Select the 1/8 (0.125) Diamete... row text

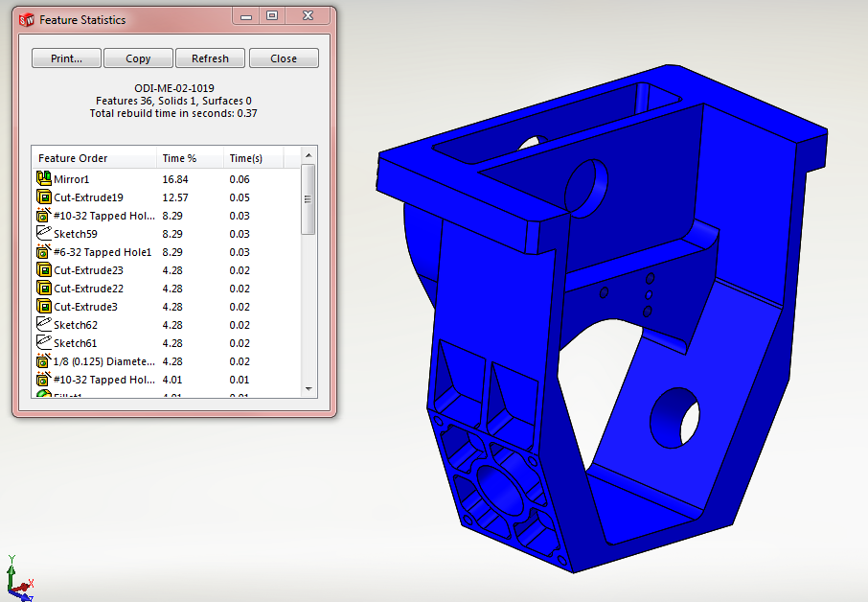[x=104, y=361]
